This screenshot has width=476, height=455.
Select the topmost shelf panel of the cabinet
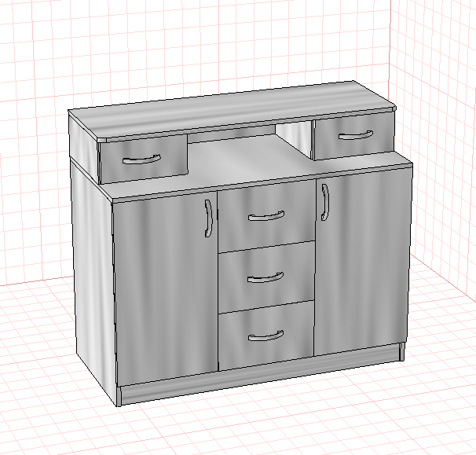point(233,109)
